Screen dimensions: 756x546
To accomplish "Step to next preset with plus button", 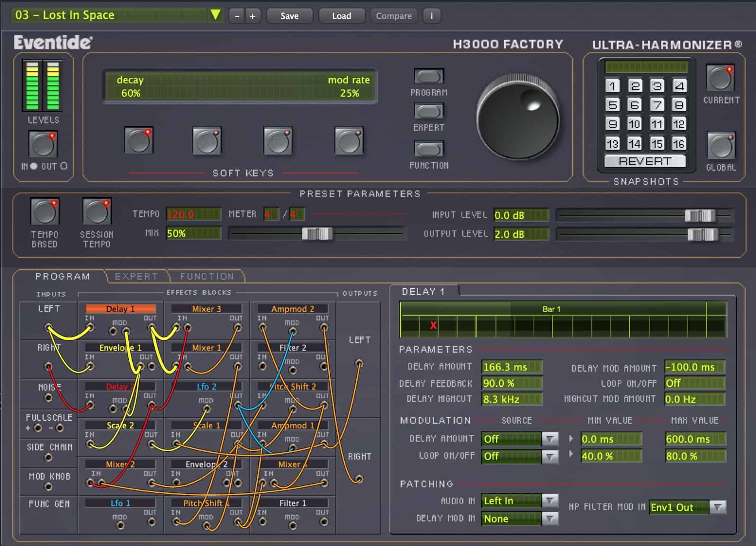I will coord(252,16).
